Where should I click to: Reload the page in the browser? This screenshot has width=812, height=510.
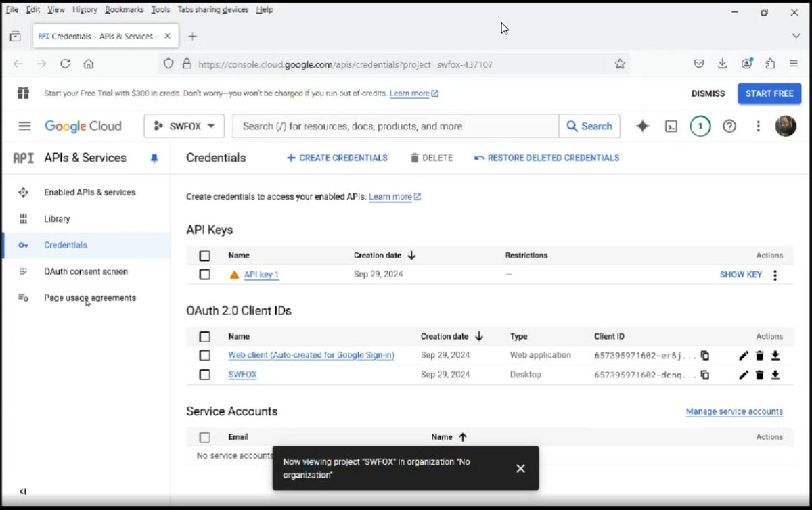[65, 64]
